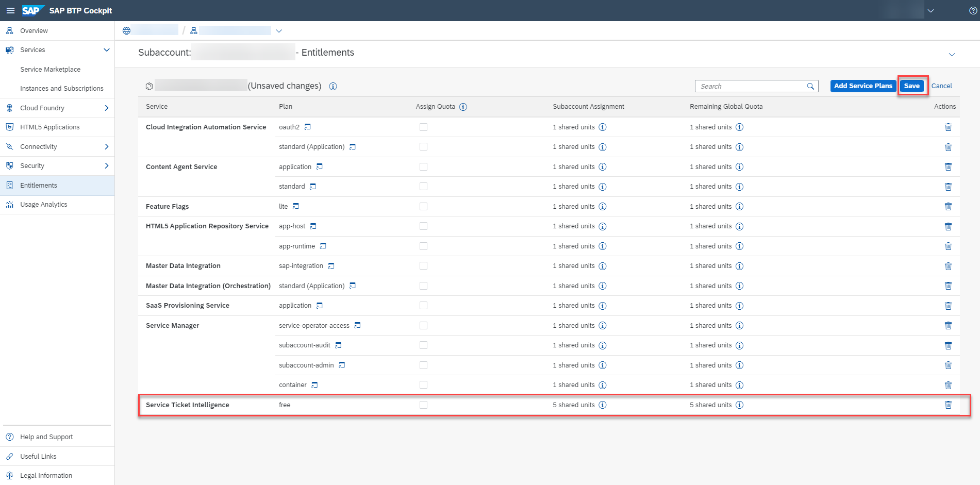This screenshot has width=980, height=485.
Task: Open the hamburger navigation menu
Action: coord(10,10)
